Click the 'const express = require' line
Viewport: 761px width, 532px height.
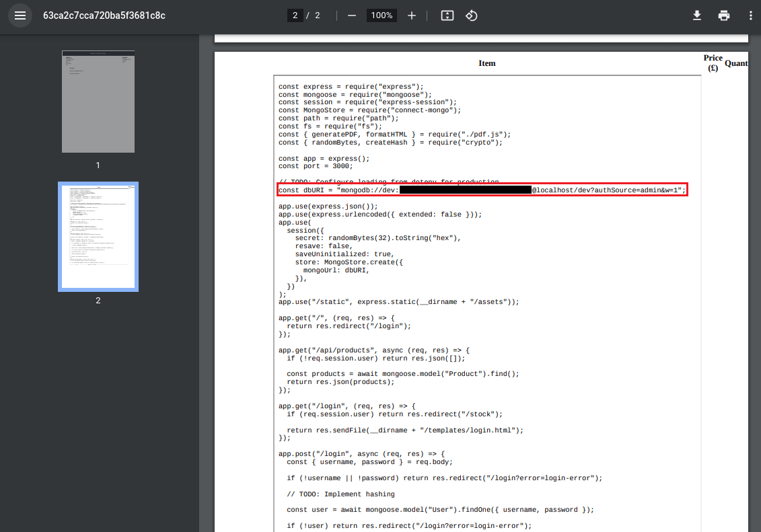point(351,87)
